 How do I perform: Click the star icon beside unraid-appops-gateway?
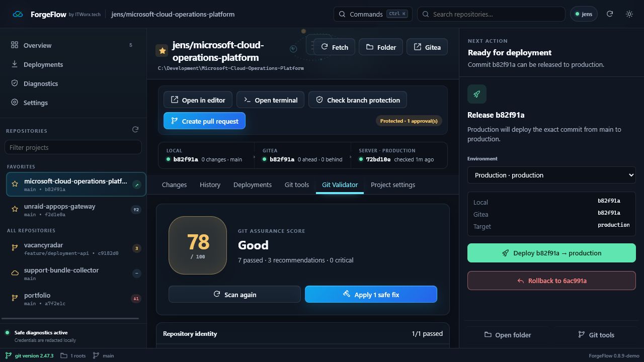point(15,210)
